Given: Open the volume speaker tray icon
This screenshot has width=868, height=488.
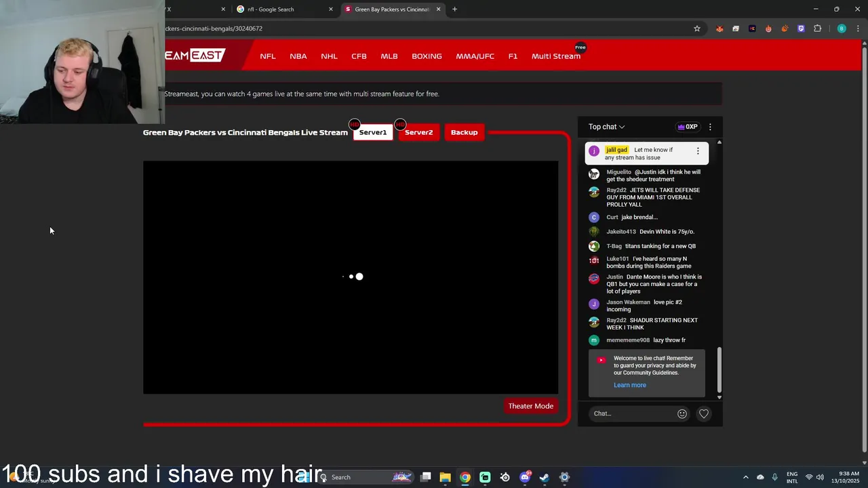Looking at the screenshot, I should [820, 477].
